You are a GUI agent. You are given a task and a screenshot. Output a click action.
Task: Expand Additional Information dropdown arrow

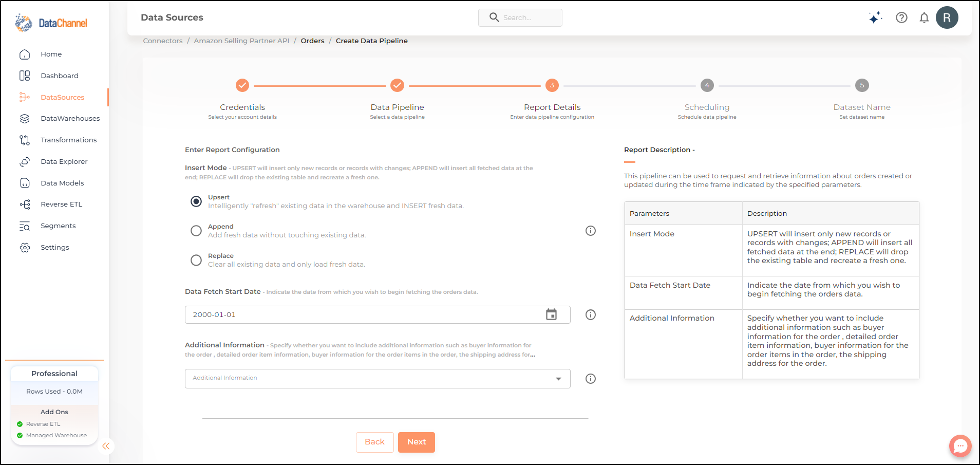tap(558, 379)
